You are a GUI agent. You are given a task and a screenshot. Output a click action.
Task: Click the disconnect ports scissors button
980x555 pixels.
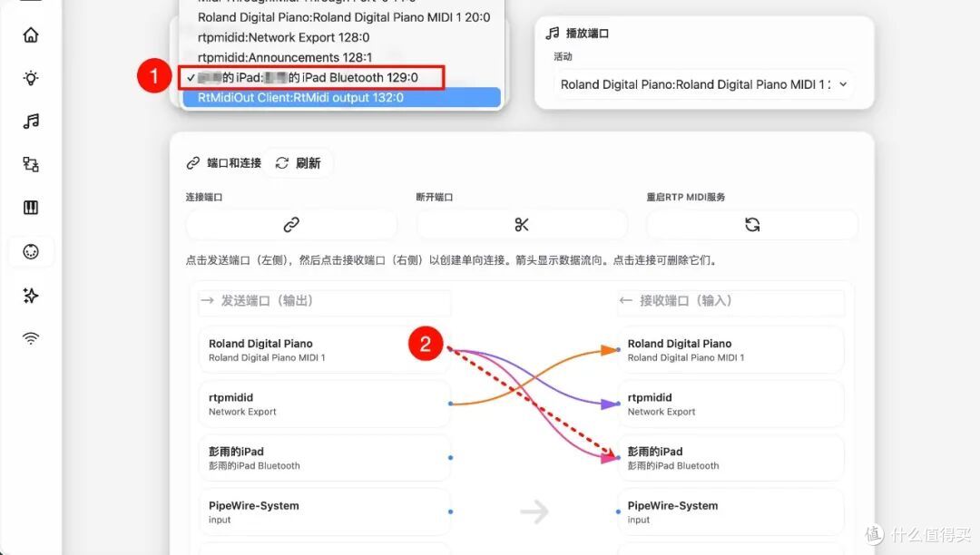click(x=522, y=225)
